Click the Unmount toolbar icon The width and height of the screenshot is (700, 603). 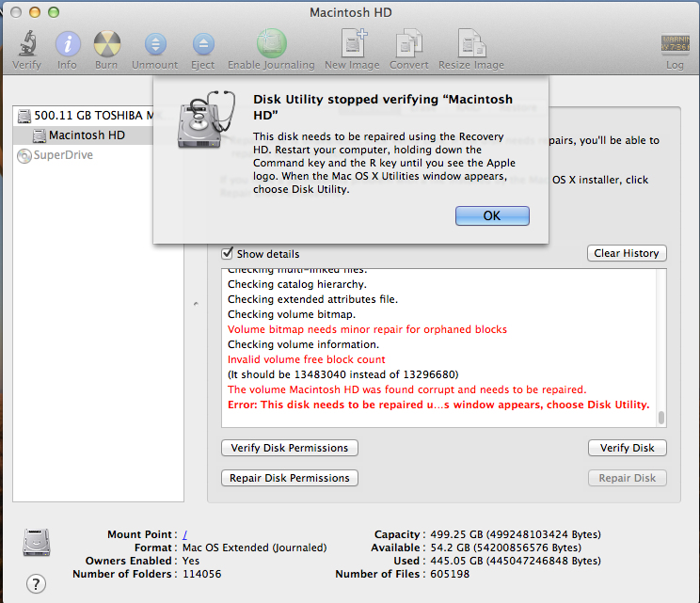155,43
